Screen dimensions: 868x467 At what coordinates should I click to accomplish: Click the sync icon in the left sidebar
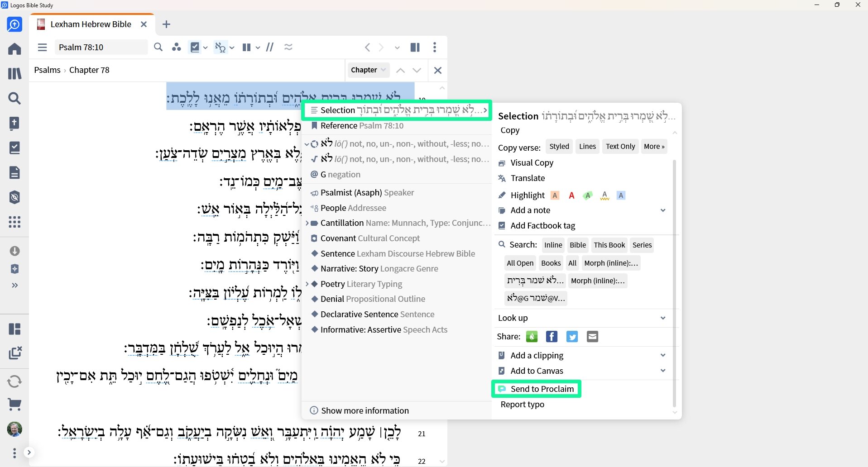click(x=14, y=381)
